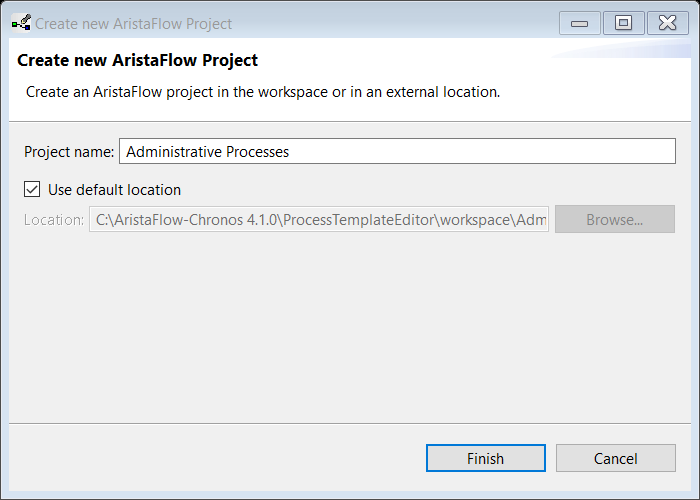Image resolution: width=700 pixels, height=500 pixels.
Task: Click the bold 'Create new AristaFlow Project' heading
Action: (x=138, y=60)
